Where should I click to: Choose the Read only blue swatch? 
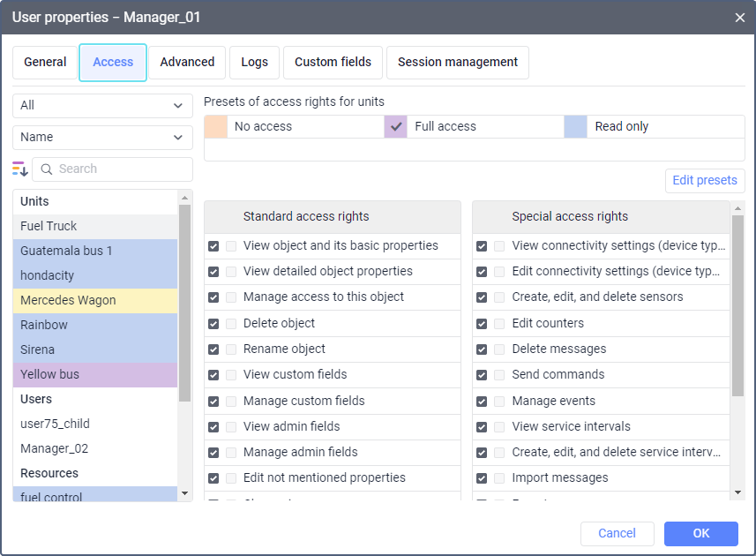click(x=575, y=126)
